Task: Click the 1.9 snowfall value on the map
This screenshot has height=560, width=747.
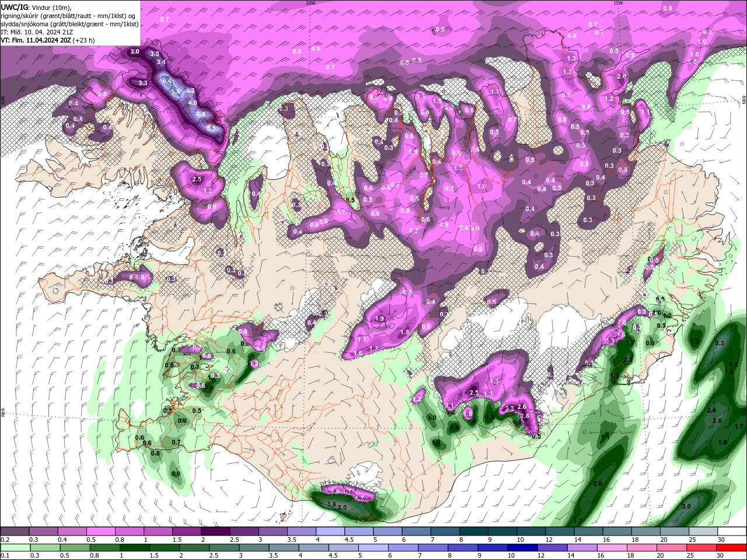Action: click(x=380, y=318)
